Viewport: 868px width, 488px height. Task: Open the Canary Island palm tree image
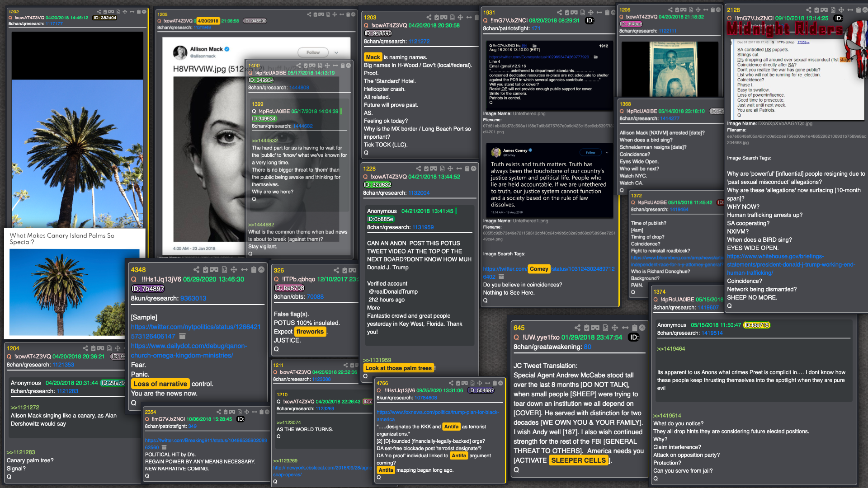click(75, 292)
